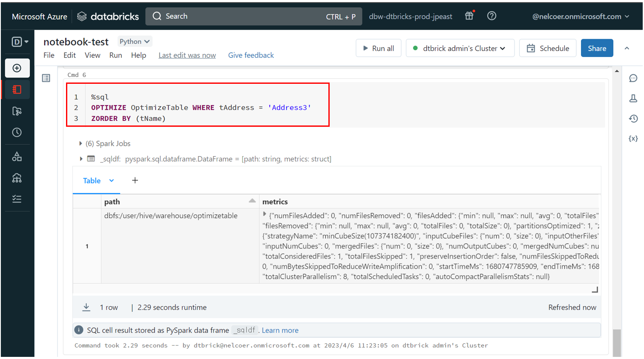Expand the Spark Jobs section

(80, 144)
